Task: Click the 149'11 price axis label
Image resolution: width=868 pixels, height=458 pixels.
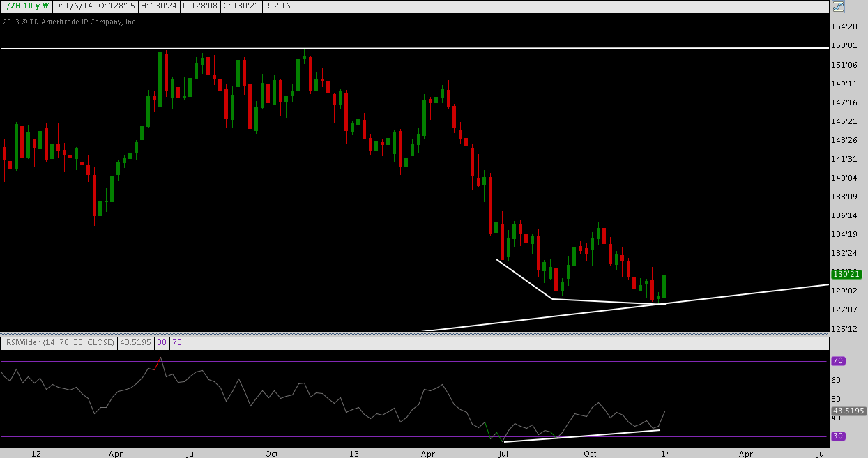Action: tap(844, 84)
